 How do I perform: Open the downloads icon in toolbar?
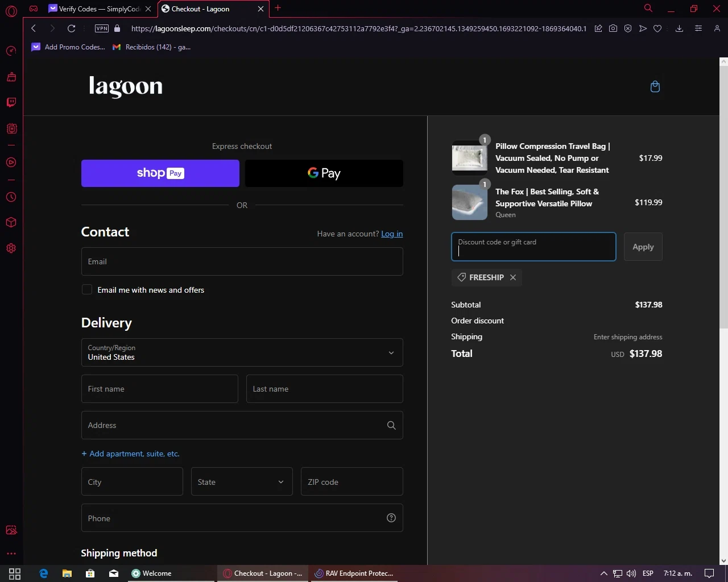click(679, 28)
